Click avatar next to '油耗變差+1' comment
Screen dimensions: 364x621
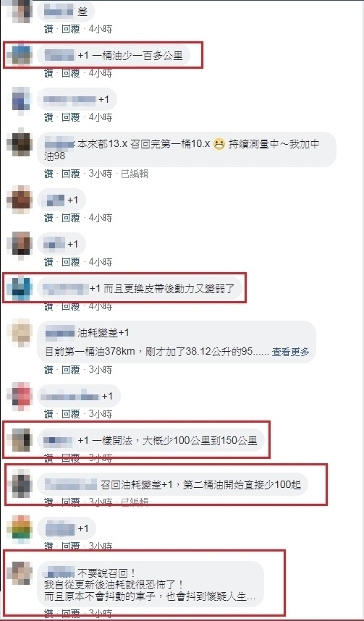click(x=20, y=332)
